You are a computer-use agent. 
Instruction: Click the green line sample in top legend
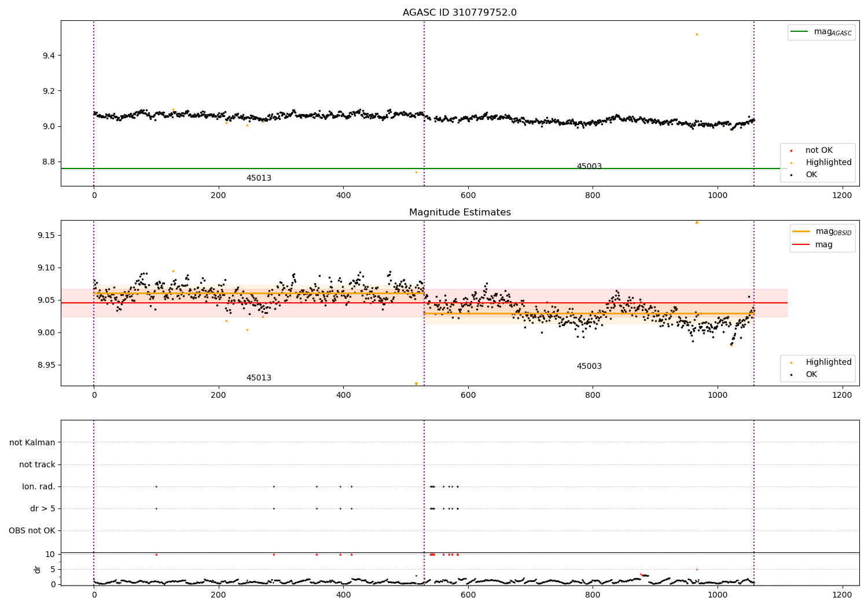click(799, 32)
